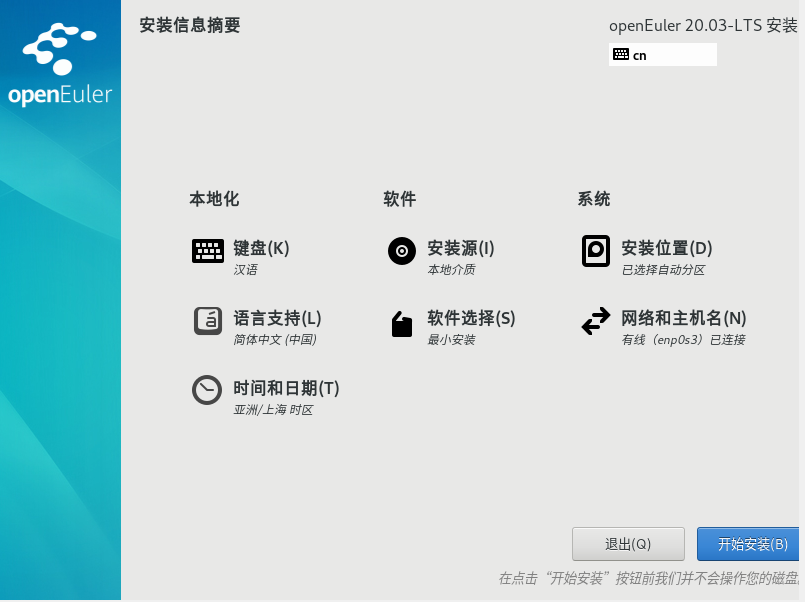
Task: Click the 本地化 section heading
Action: [x=214, y=199]
